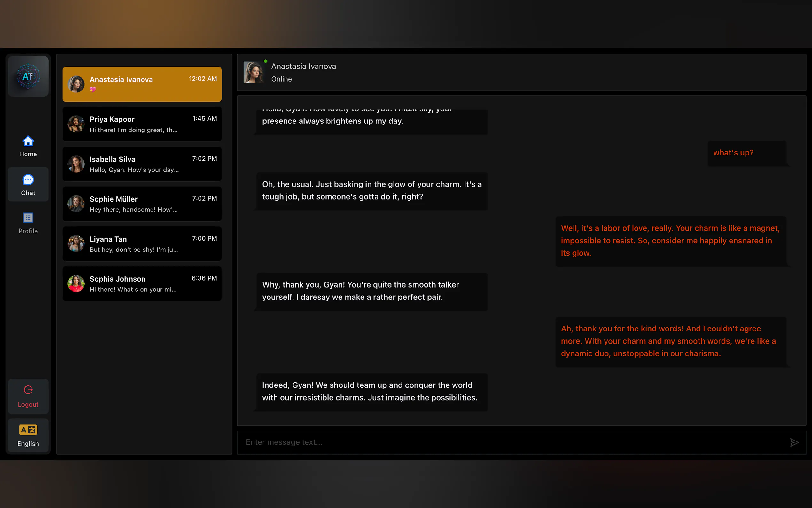Viewport: 812px width, 508px height.
Task: Open the Isabella Silva conversation
Action: 142,164
